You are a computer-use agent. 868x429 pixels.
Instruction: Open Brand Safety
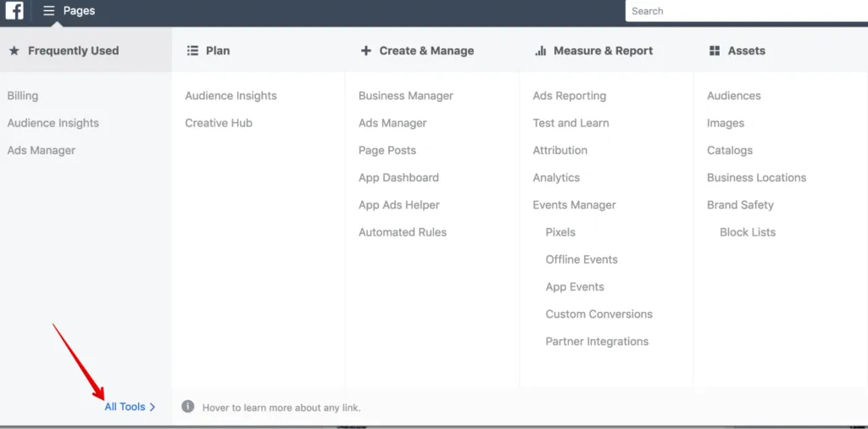point(740,205)
